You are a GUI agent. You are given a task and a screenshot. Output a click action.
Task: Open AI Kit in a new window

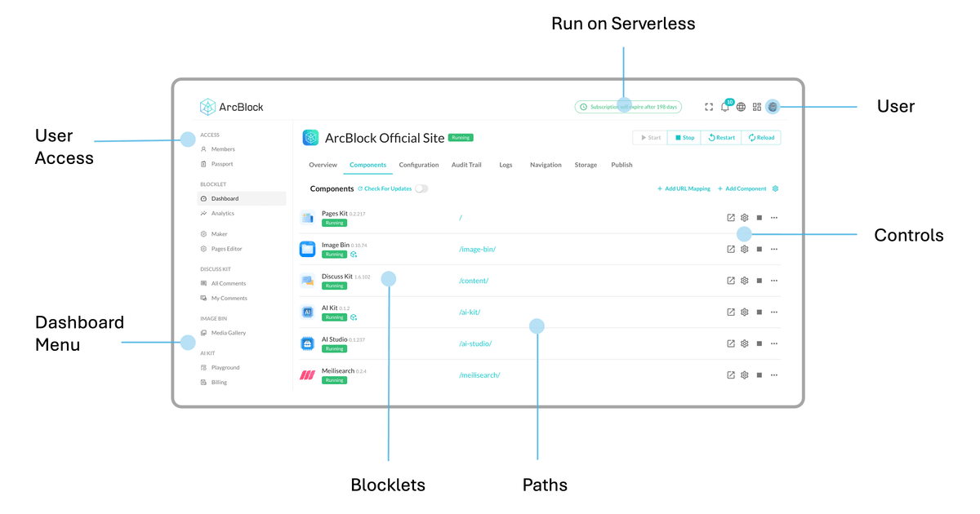[731, 312]
